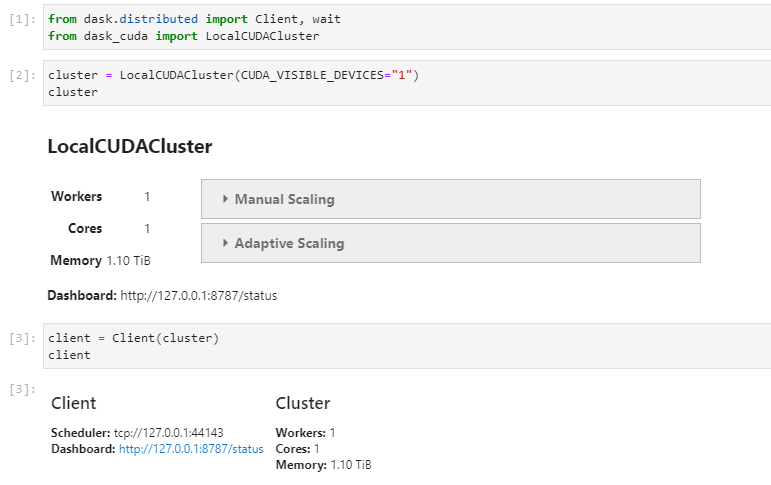This screenshot has width=771, height=485.
Task: Expand the Adaptive Scaling section
Action: coord(450,243)
